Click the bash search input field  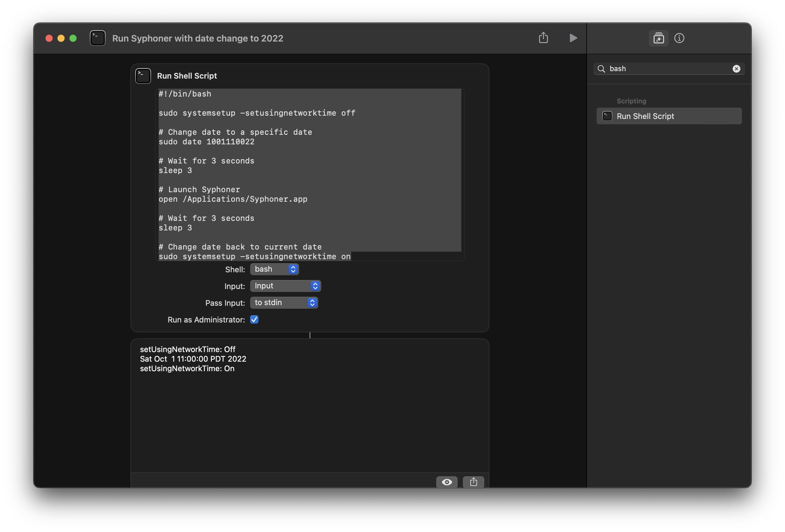coord(667,69)
